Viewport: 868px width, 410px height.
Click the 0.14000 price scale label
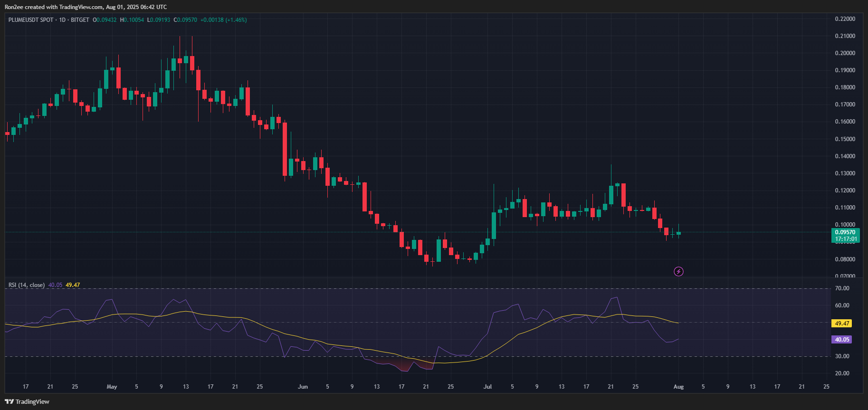click(845, 156)
